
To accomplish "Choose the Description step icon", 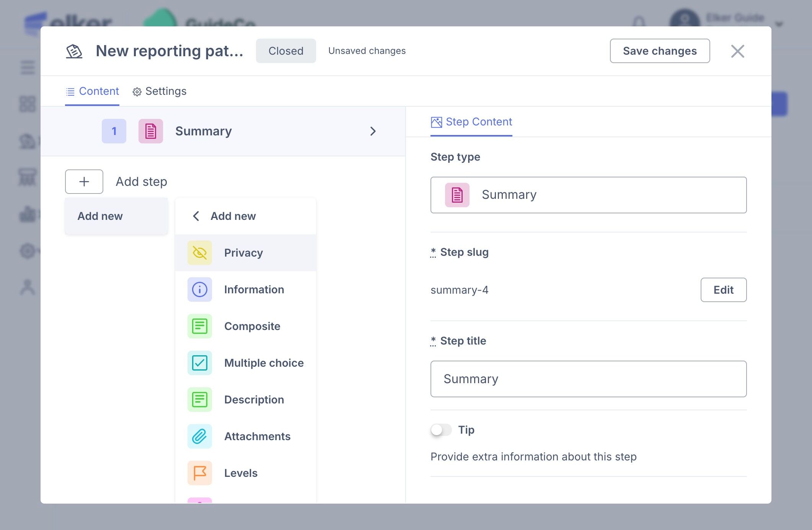I will click(x=199, y=400).
